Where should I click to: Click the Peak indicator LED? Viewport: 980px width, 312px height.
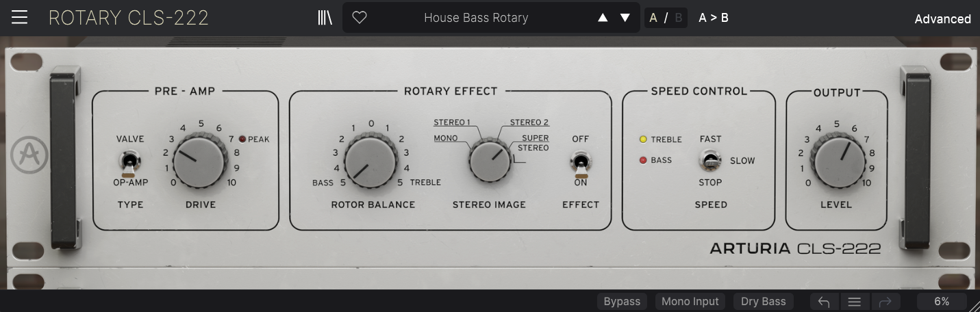point(242,140)
